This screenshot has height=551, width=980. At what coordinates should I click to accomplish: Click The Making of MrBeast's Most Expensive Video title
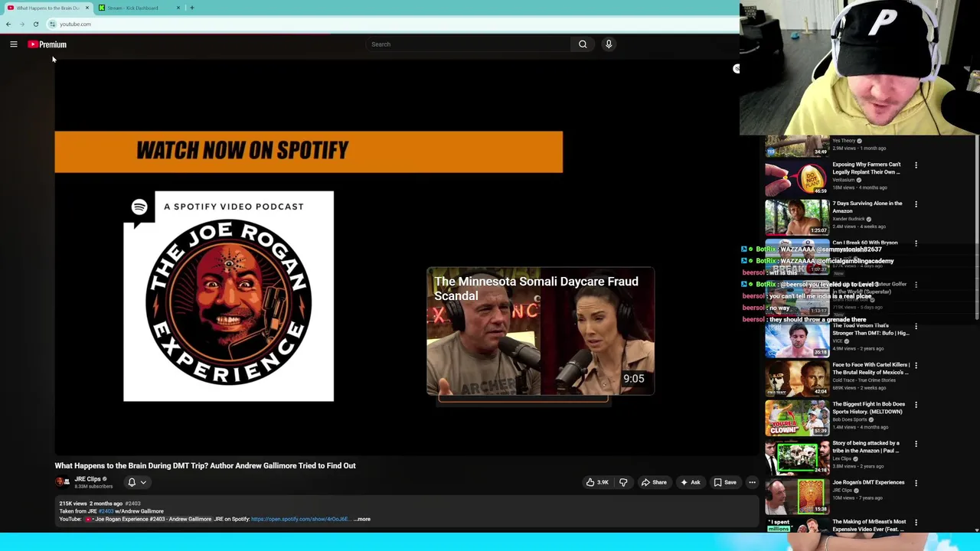pyautogui.click(x=869, y=525)
